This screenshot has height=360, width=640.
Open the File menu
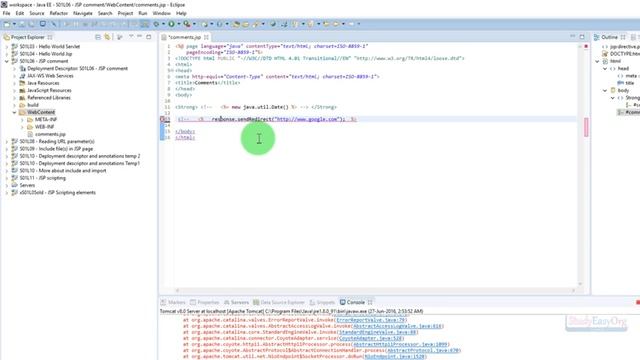(x=7, y=13)
